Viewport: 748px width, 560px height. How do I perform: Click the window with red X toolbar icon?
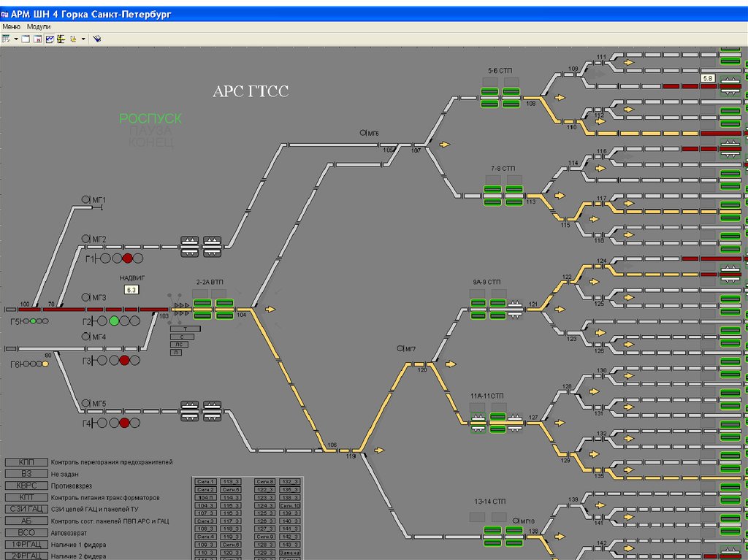(38, 39)
